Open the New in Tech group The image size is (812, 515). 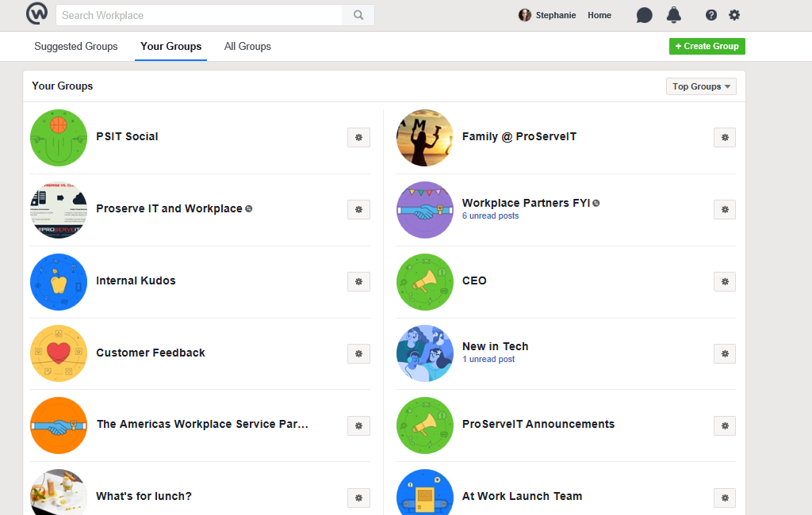pyautogui.click(x=495, y=346)
